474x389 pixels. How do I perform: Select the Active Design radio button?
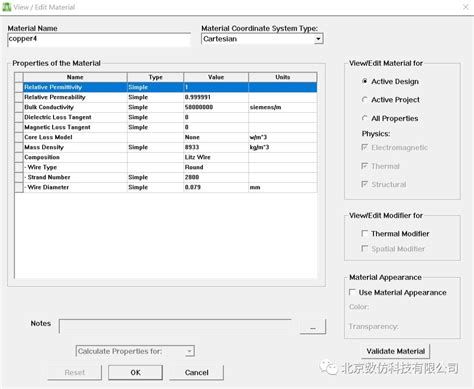365,81
